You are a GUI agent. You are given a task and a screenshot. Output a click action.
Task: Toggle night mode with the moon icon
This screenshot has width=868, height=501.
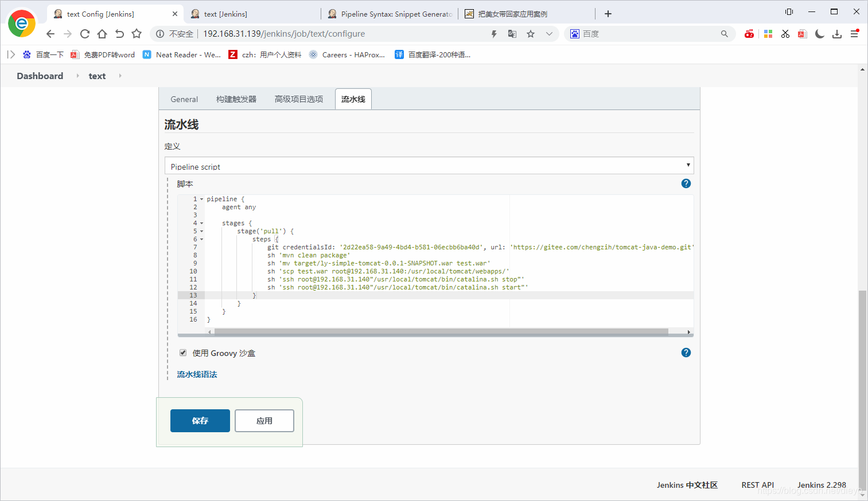[x=820, y=34]
